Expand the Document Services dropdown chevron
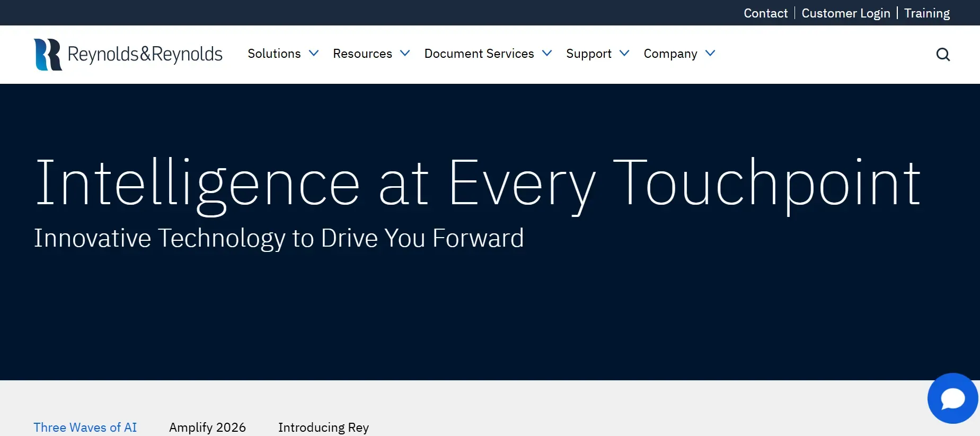 547,53
